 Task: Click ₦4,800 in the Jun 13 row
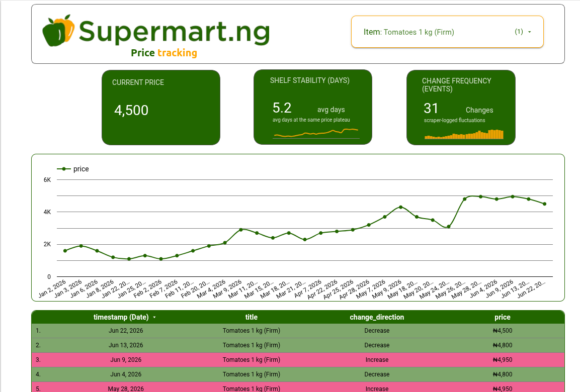tap(503, 345)
